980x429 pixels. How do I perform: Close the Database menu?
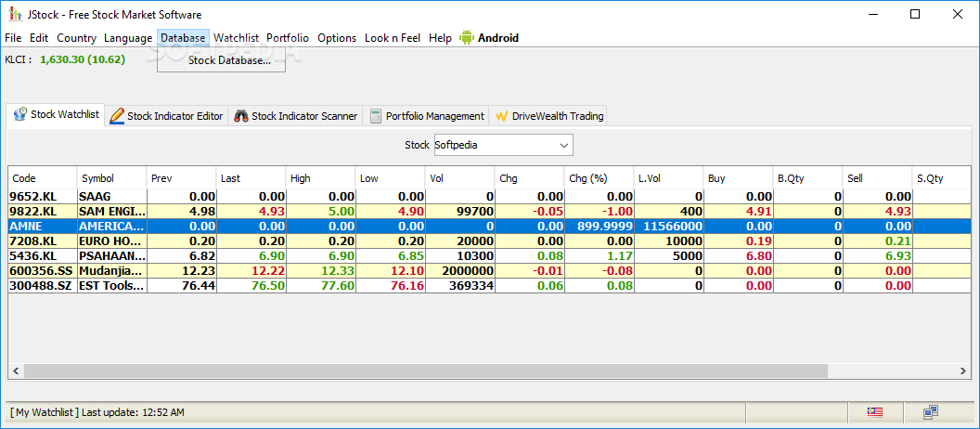pos(183,37)
